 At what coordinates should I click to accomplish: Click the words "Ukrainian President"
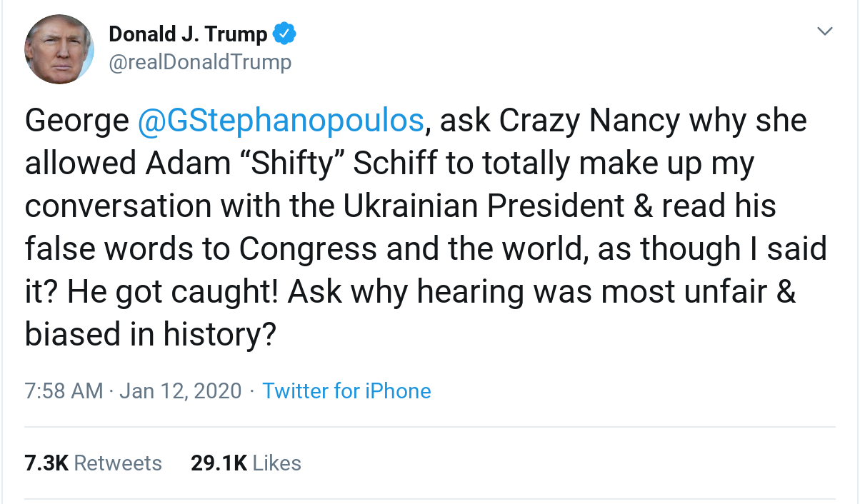click(x=484, y=206)
